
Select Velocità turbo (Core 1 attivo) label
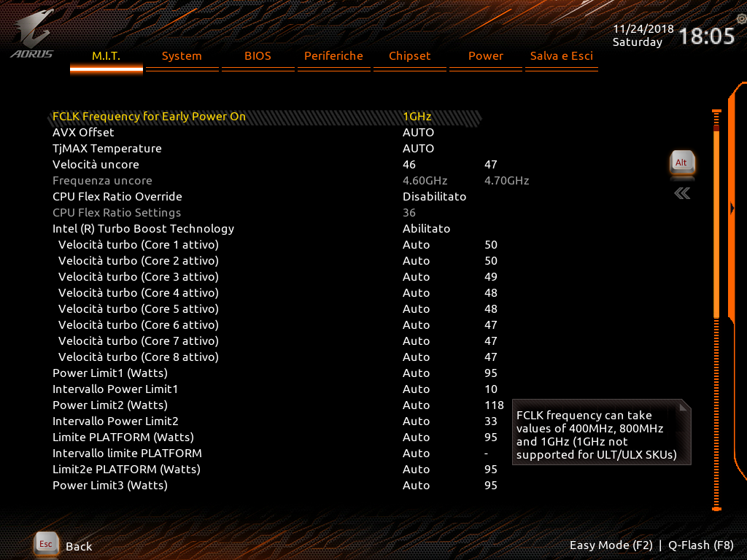coord(139,245)
